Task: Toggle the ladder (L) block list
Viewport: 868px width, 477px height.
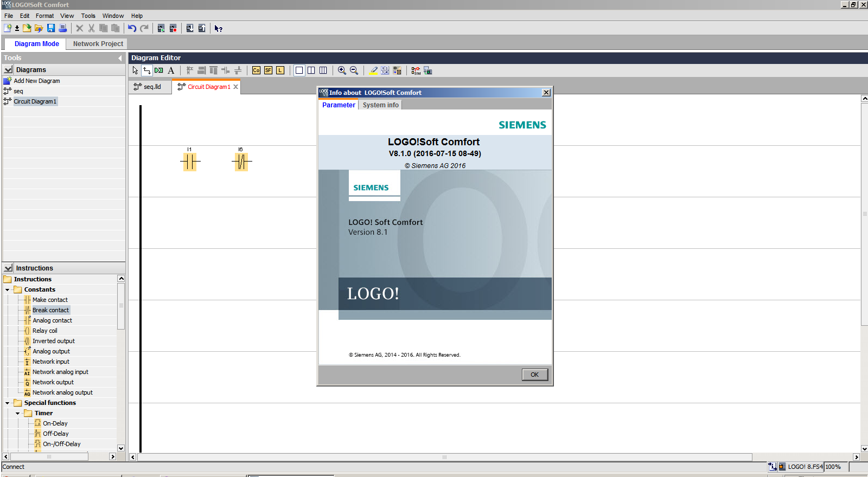Action: (280, 70)
